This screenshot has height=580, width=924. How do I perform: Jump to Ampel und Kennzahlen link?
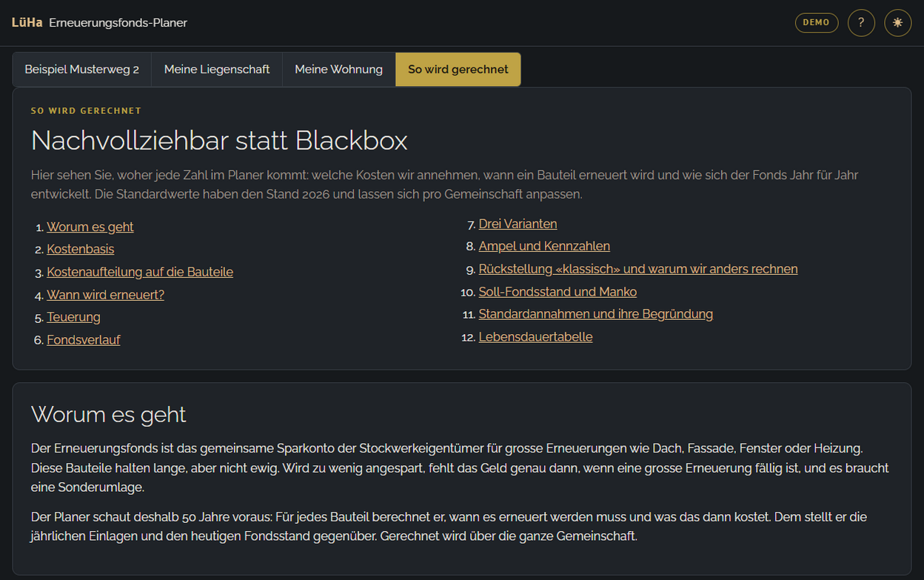click(545, 246)
